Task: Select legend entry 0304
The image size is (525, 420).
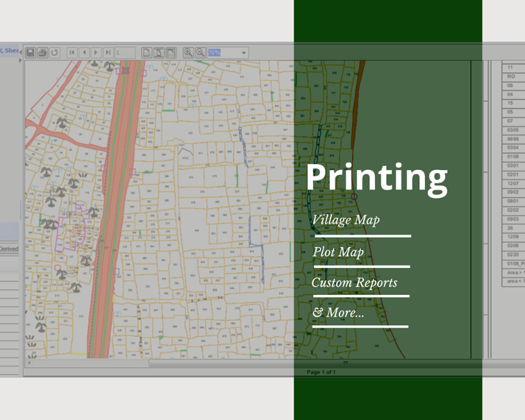Action: pos(512,148)
